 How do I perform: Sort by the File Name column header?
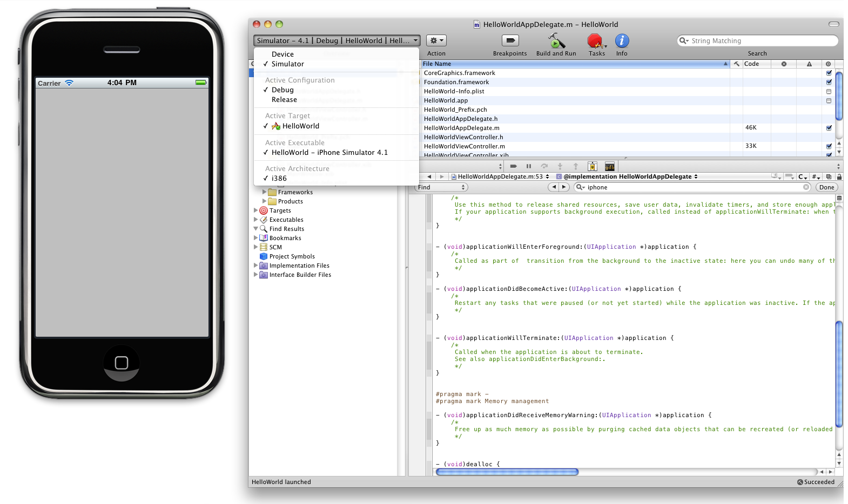575,64
